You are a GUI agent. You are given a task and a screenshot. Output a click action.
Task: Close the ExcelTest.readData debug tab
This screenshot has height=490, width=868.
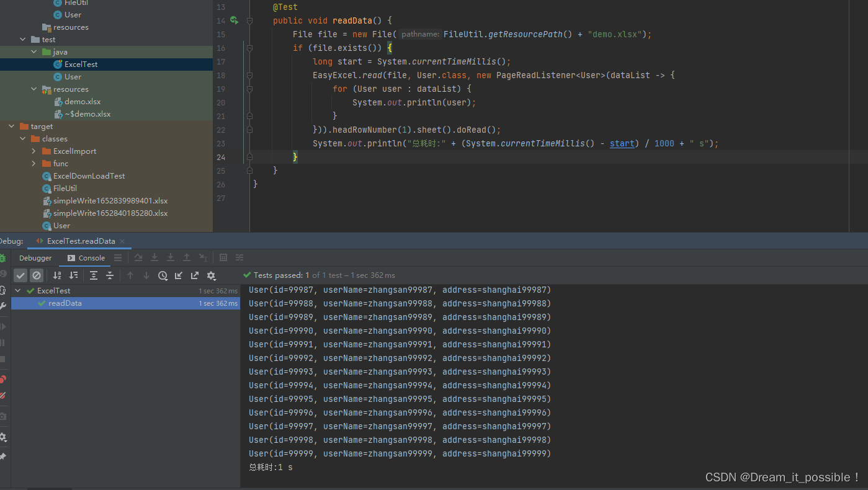tap(122, 241)
